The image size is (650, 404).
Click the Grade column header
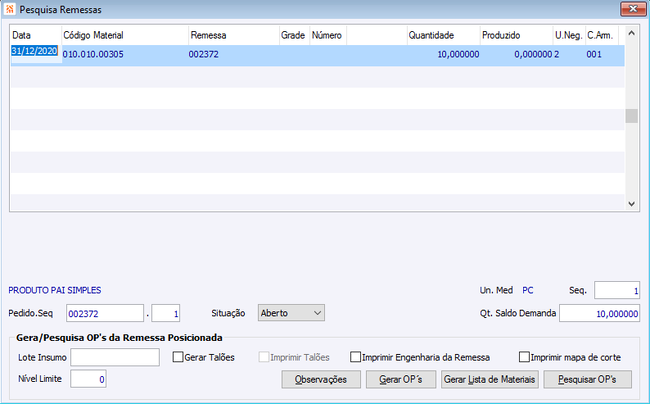[x=294, y=35]
